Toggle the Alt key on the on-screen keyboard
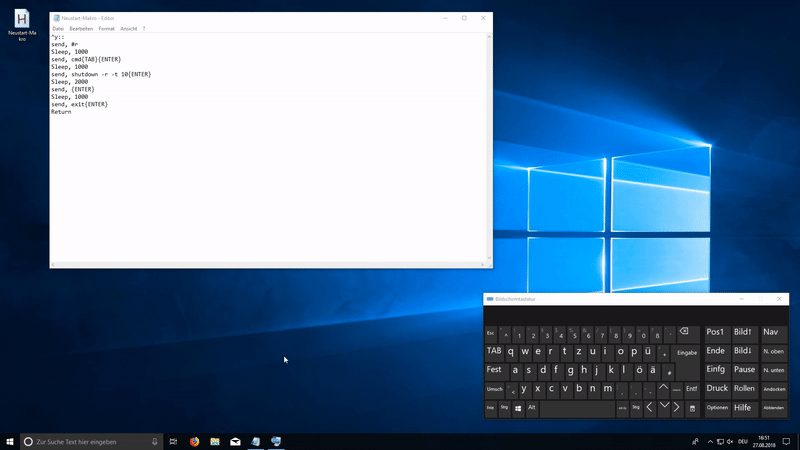 (x=532, y=408)
